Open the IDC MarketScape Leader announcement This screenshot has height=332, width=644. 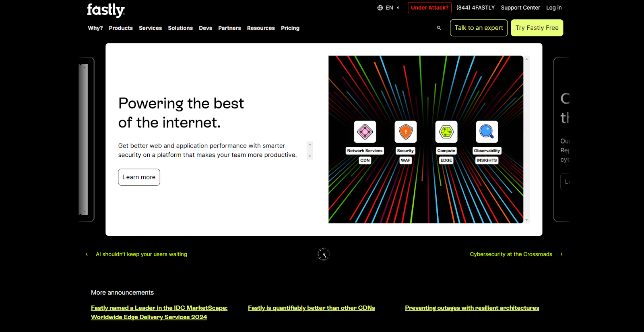click(x=159, y=312)
